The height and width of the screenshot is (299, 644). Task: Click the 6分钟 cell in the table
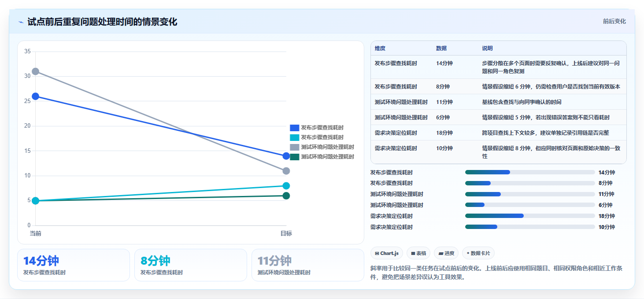443,118
